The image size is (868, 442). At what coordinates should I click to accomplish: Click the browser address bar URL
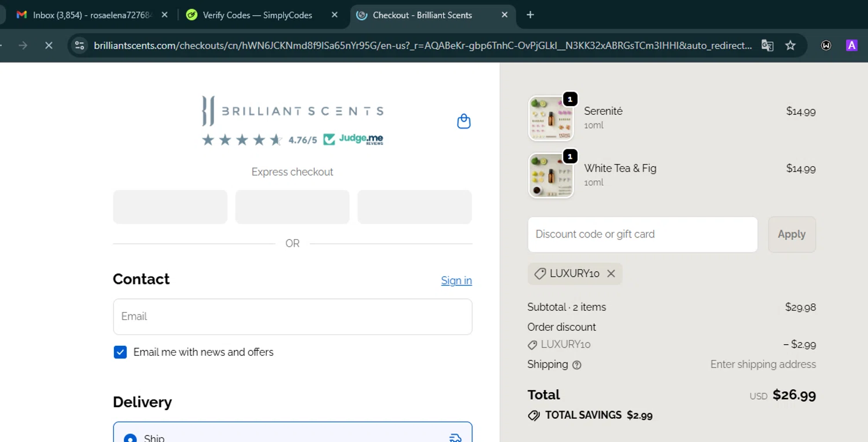[423, 45]
